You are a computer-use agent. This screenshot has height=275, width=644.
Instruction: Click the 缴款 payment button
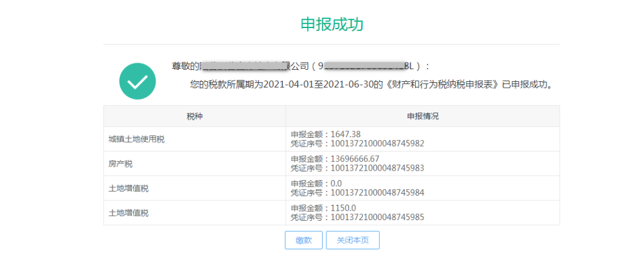coord(304,240)
